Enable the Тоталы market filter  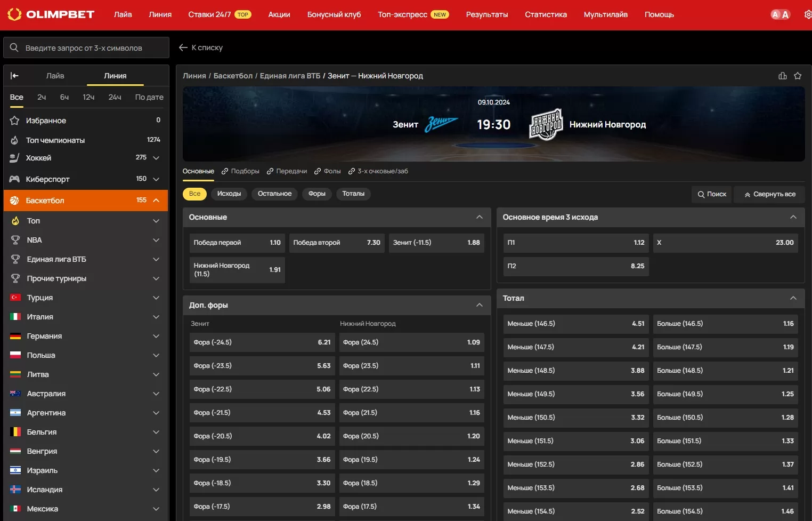353,194
